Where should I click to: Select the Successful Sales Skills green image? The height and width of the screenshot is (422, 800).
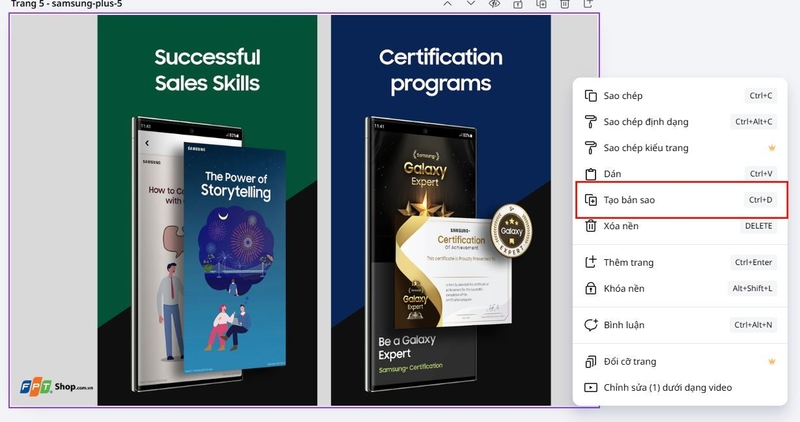(x=207, y=210)
